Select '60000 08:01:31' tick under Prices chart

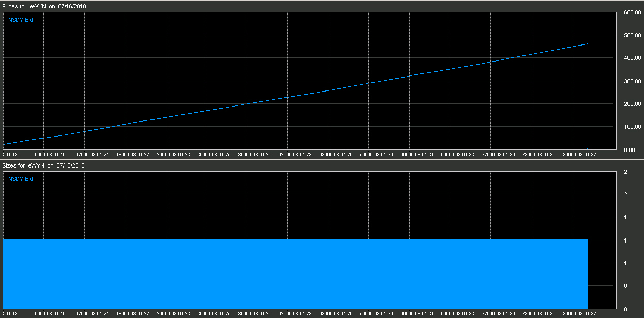[417, 155]
